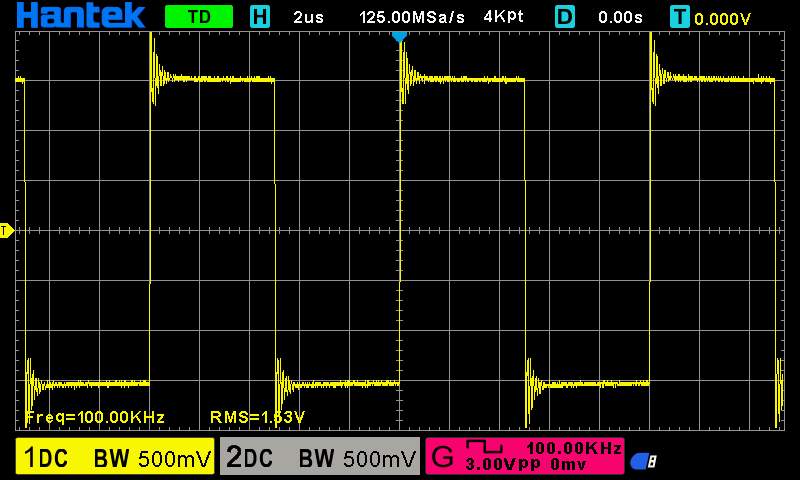Select the D delay icon
Image resolution: width=800 pixels, height=480 pixels.
pos(564,17)
